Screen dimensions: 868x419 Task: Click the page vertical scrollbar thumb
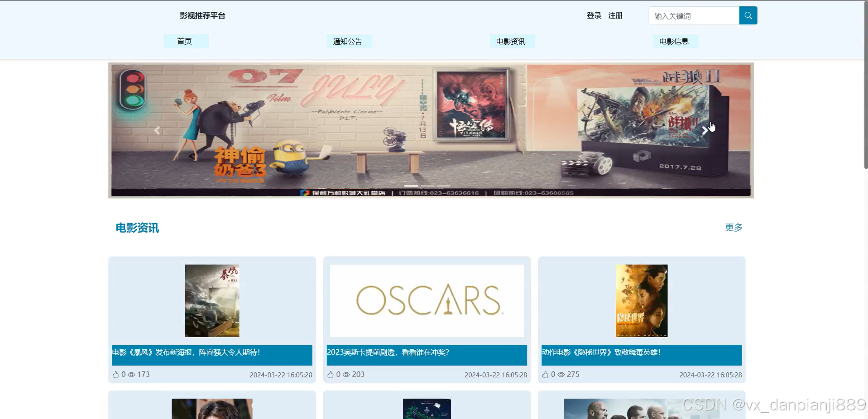(866, 86)
